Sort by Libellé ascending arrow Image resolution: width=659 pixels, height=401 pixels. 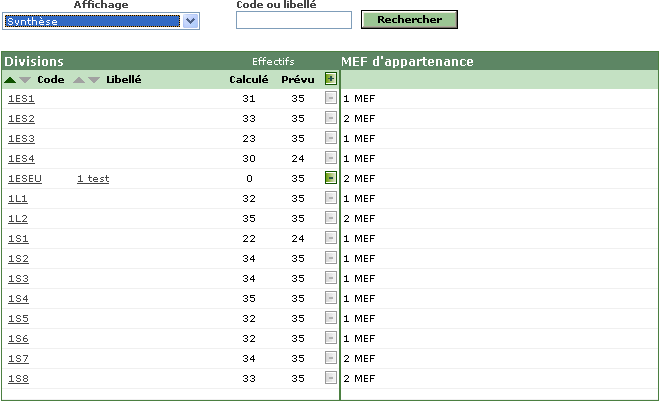click(x=79, y=80)
